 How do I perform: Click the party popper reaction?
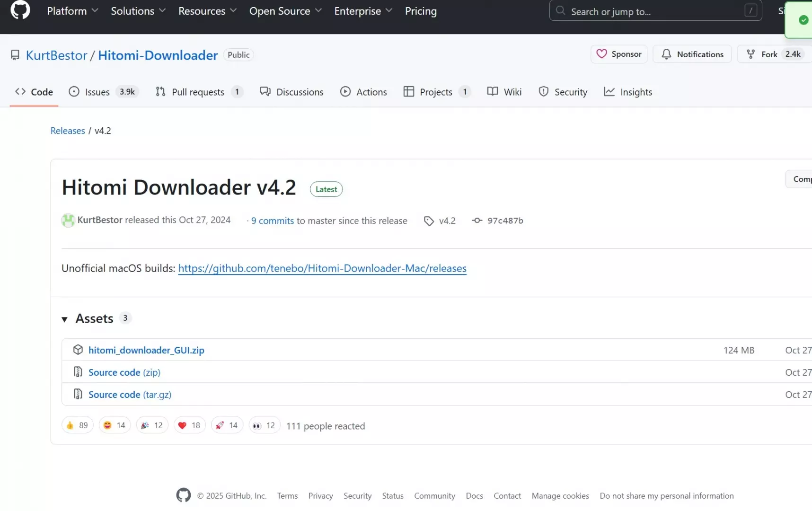(x=152, y=425)
